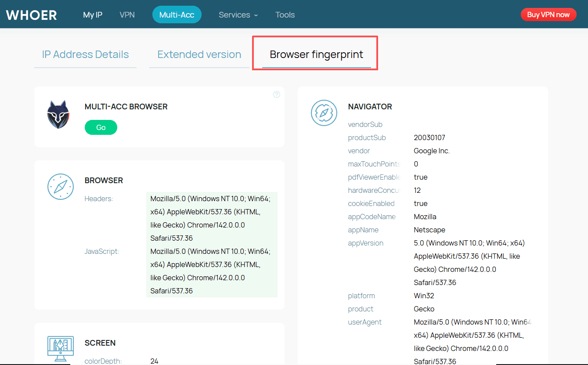Click the Headers: label
Screen dimensions: 588x365
[99, 199]
